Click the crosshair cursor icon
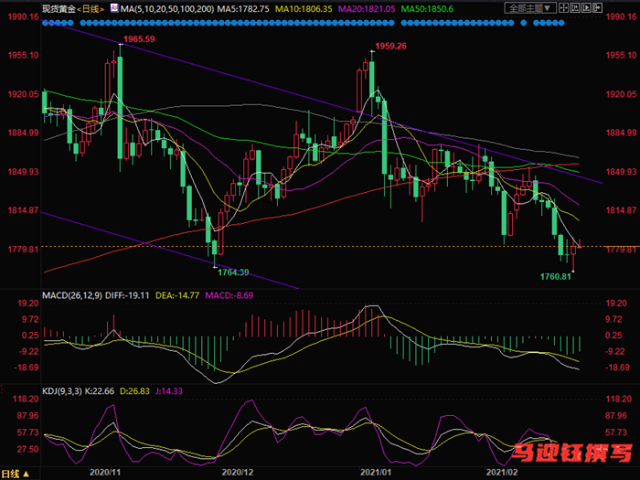 click(x=564, y=8)
